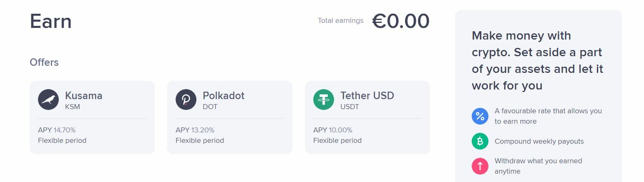Click the Kusama APY 14.70% text
644x182 pixels.
pos(57,130)
